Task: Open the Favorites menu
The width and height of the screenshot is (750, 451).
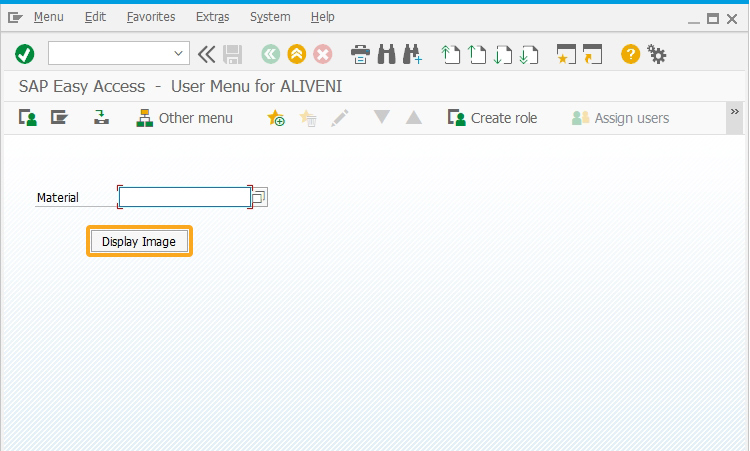Action: pos(151,17)
